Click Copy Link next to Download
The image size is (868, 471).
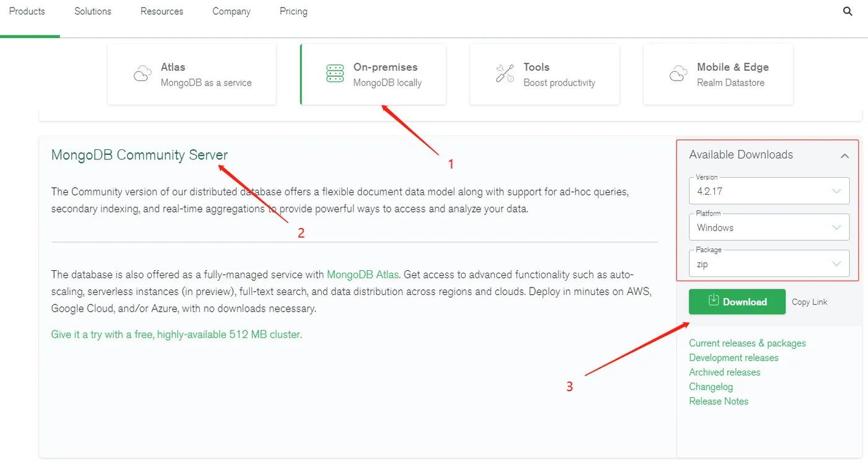click(x=810, y=302)
